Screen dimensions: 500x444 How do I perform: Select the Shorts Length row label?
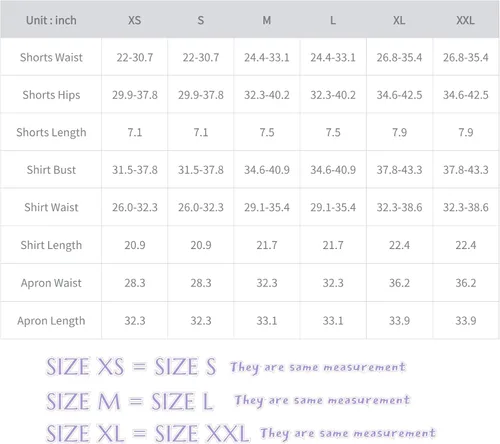pyautogui.click(x=51, y=132)
